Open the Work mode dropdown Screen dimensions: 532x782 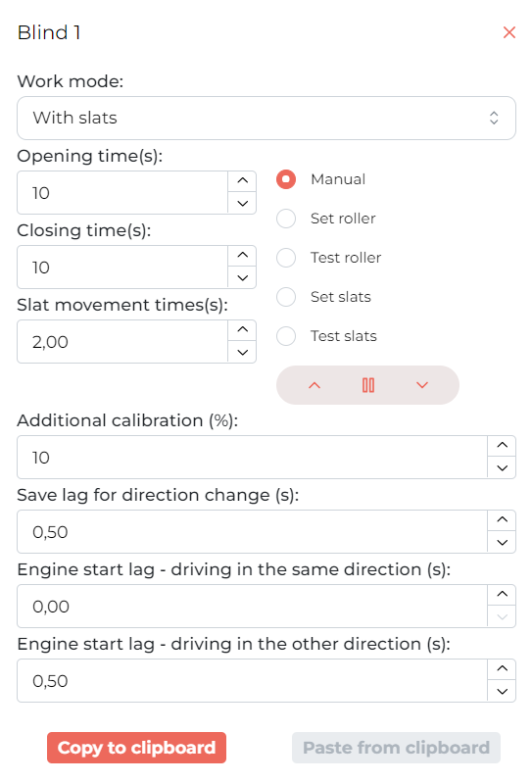coord(266,119)
